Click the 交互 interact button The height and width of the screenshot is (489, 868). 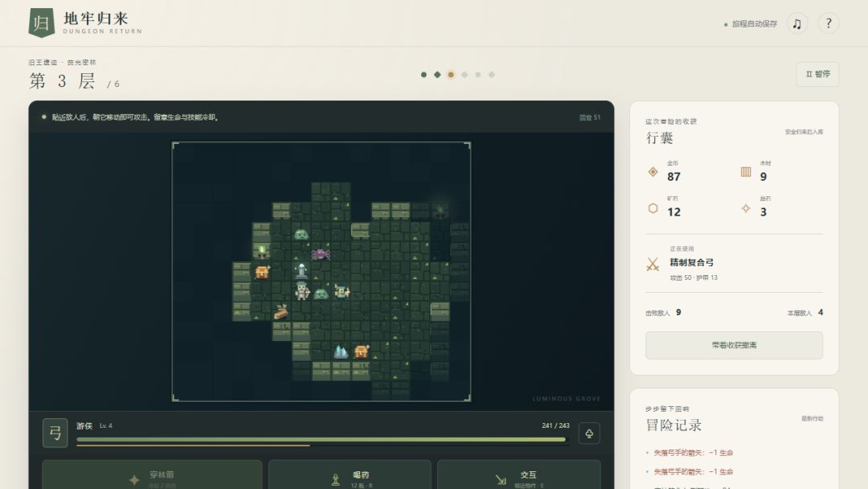(x=519, y=476)
